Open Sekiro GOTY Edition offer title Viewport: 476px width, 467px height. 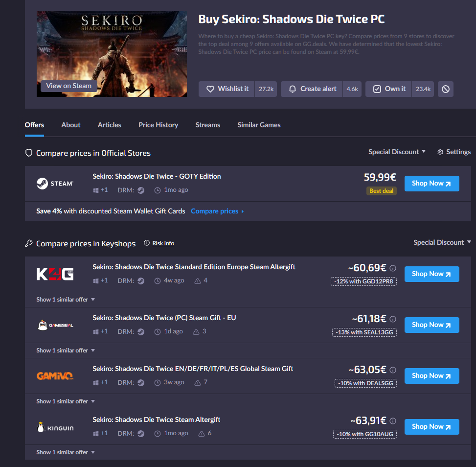157,176
